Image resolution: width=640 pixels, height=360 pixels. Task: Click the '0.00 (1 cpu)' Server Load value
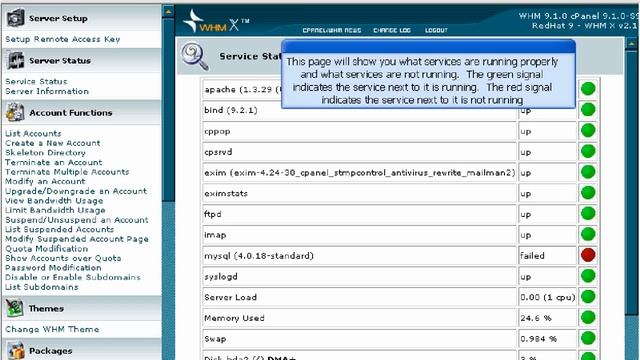547,297
